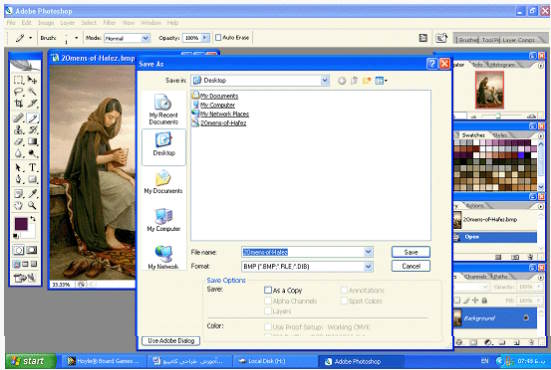Screen dimensions: 551x370
Task: Toggle the Background layer visibility
Action: pos(526,318)
